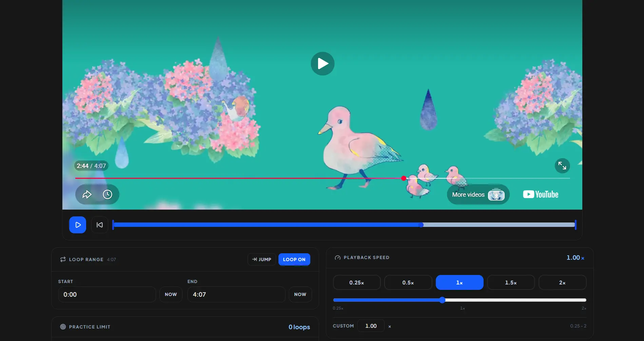Click the blue play button below video
This screenshot has height=341, width=644.
pyautogui.click(x=78, y=225)
